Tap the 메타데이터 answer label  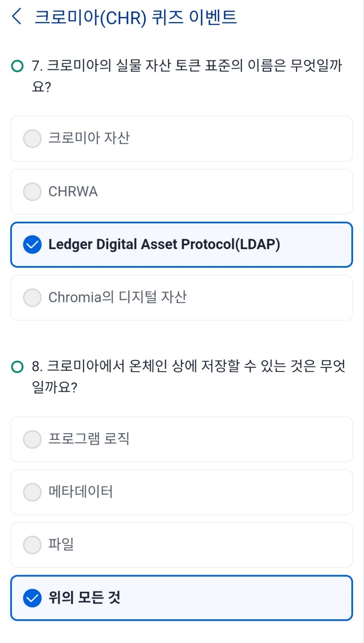pos(81,492)
